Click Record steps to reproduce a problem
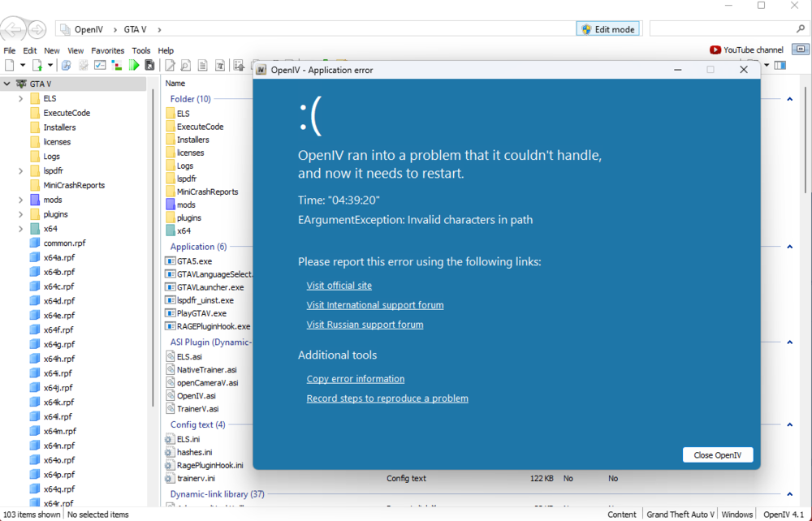The width and height of the screenshot is (812, 521). [387, 398]
